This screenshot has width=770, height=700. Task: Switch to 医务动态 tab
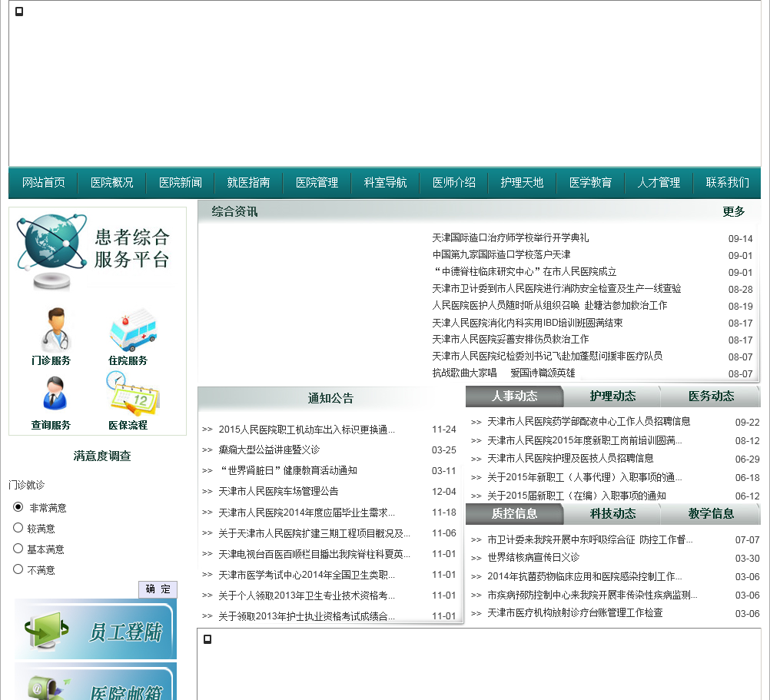711,396
